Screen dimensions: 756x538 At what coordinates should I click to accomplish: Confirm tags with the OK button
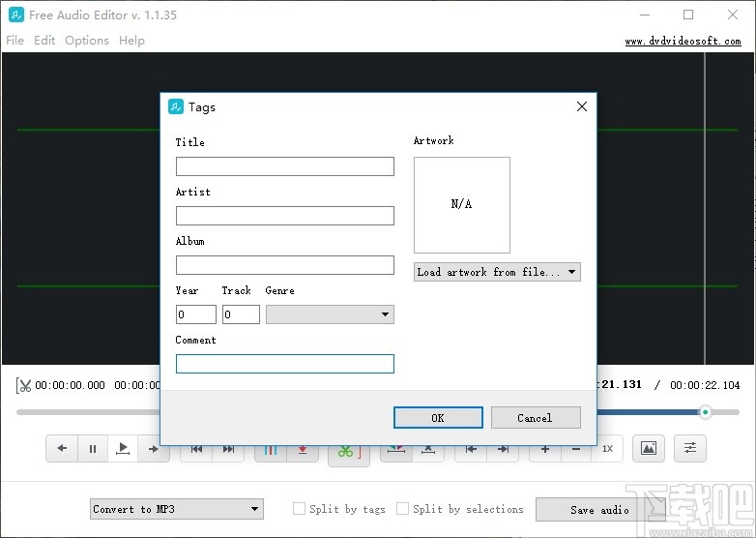point(438,418)
